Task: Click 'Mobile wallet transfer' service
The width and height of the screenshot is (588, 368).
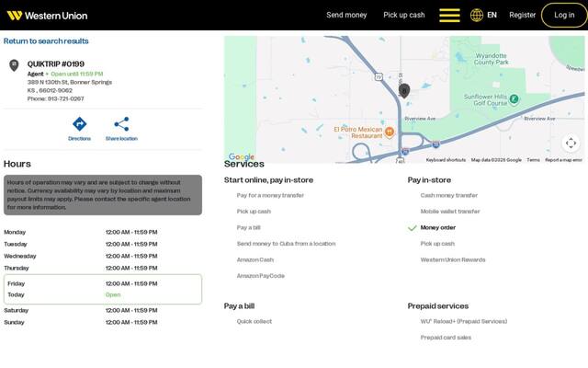Action: tap(450, 212)
